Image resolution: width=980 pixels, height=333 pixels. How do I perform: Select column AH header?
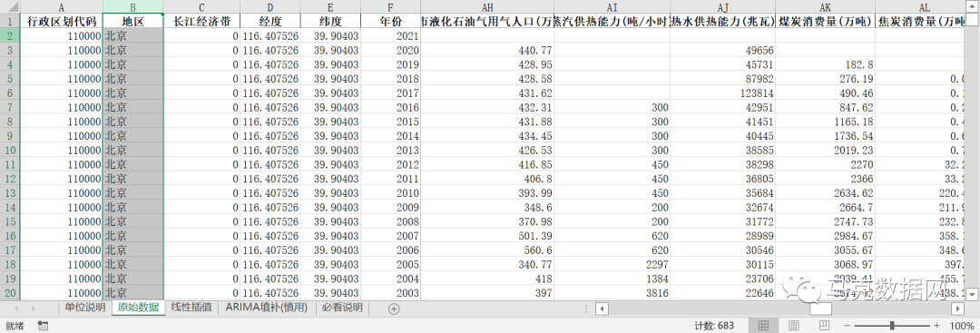pyautogui.click(x=487, y=7)
